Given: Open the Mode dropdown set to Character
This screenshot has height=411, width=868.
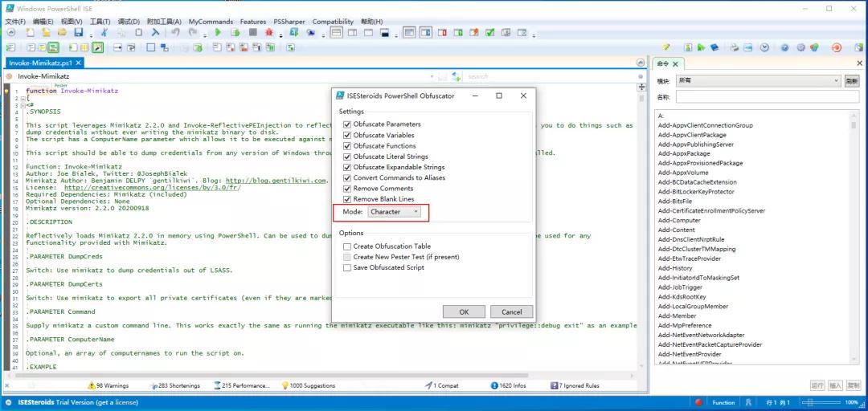Looking at the screenshot, I should tap(394, 212).
